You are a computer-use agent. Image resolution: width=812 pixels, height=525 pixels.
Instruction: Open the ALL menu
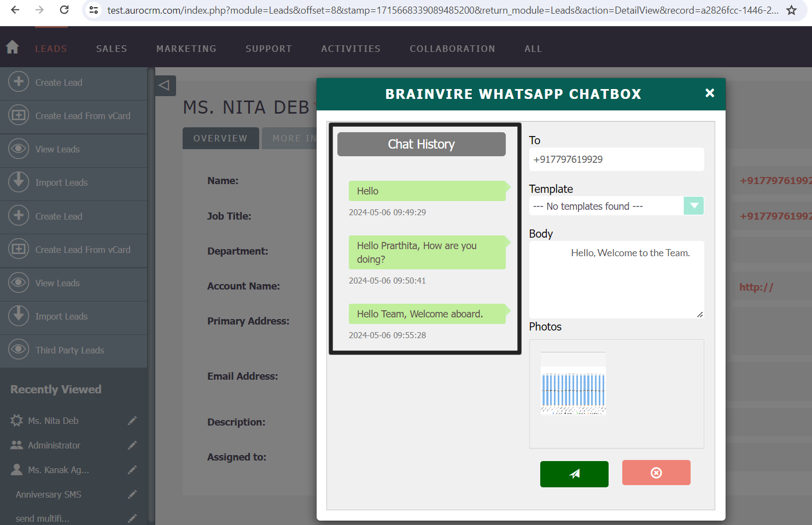click(533, 49)
